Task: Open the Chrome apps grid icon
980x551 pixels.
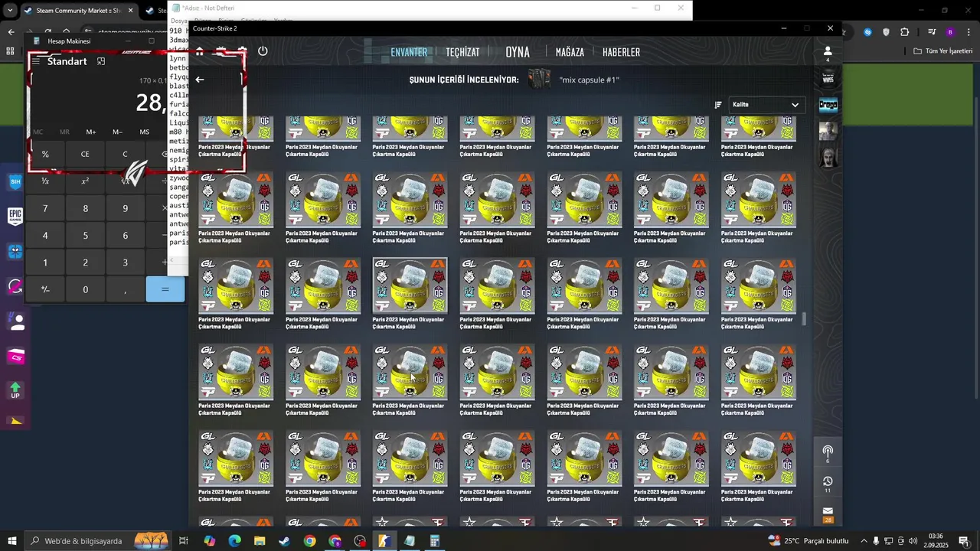Action: [10, 51]
